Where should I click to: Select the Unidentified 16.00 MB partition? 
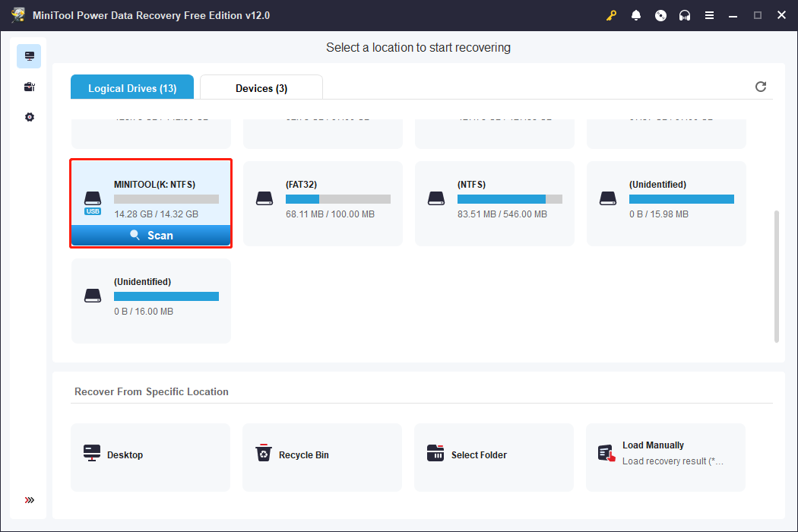pyautogui.click(x=151, y=301)
